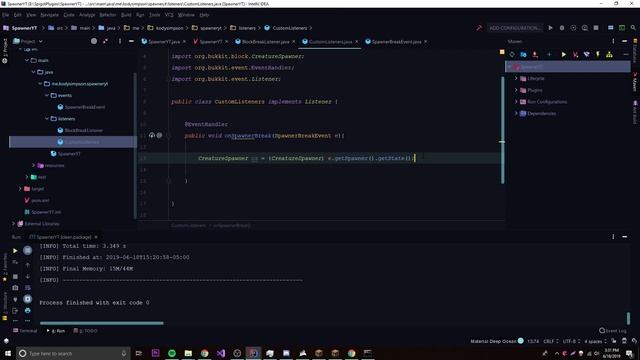Image resolution: width=640 pixels, height=360 pixels.
Task: Toggle the Project tool window stripe button
Action: (4, 51)
